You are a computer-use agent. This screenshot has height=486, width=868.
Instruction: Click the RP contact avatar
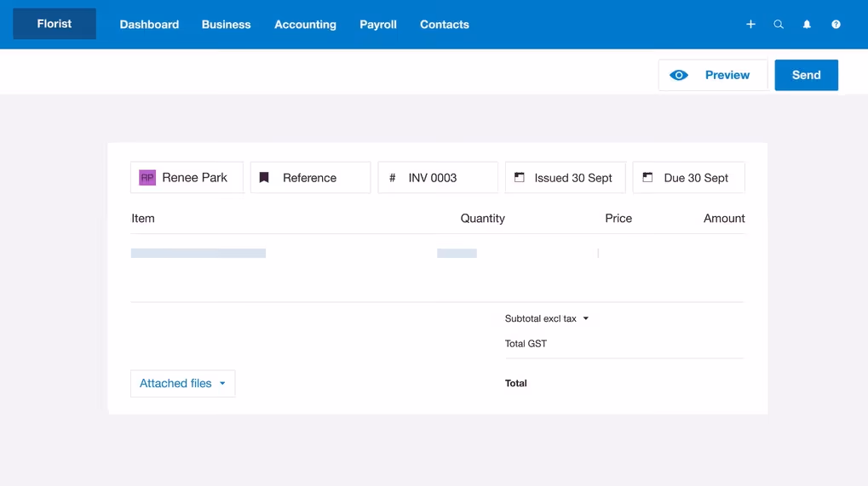click(147, 178)
